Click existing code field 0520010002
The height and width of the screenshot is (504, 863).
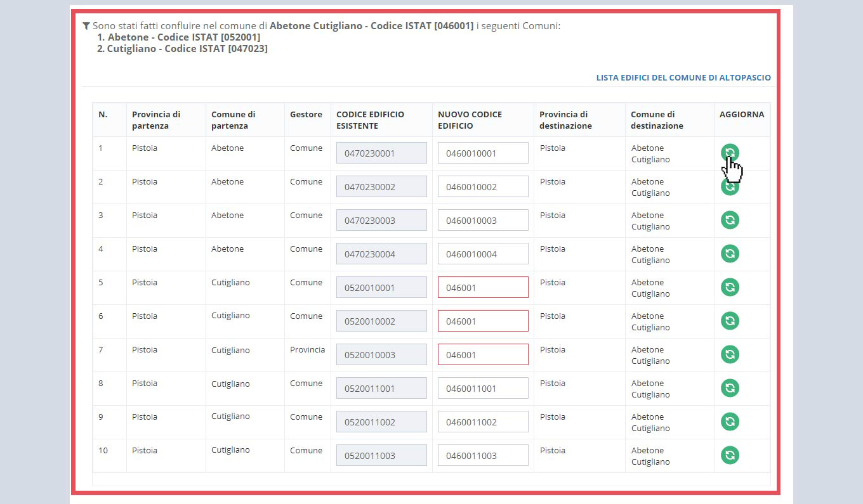381,321
